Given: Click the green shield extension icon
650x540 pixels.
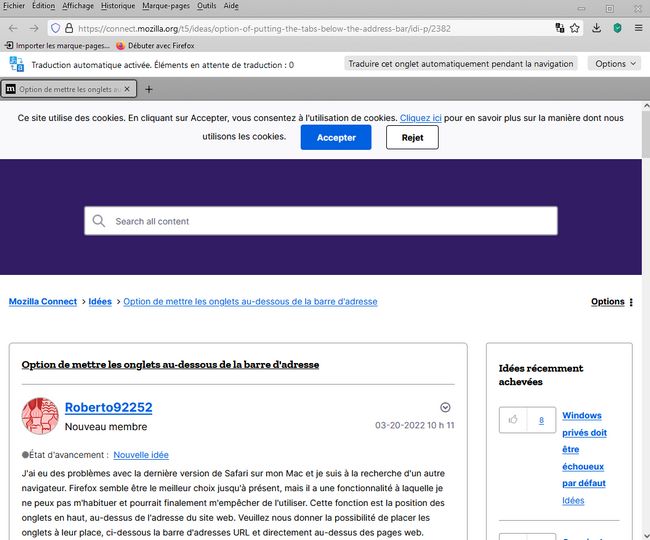Looking at the screenshot, I should [x=617, y=28].
